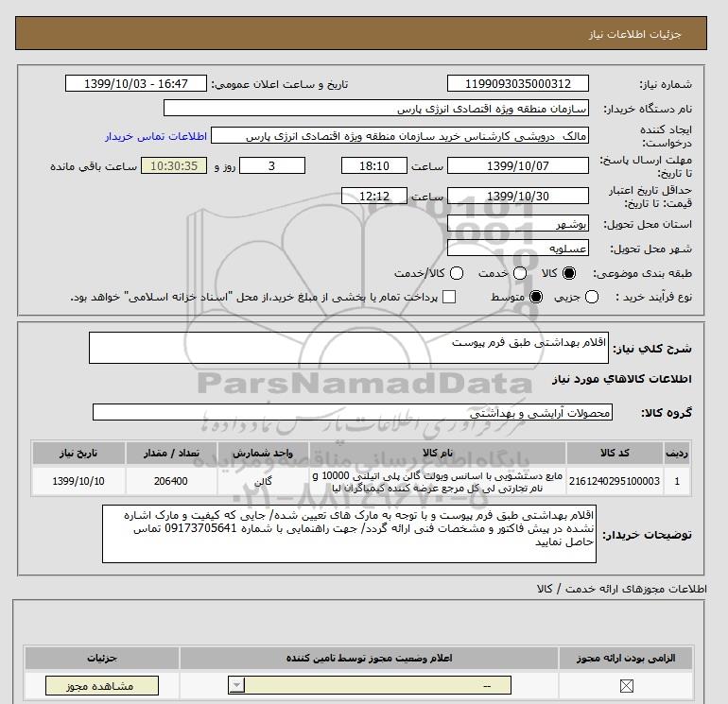
Task: Select the جزیی purchase type radio
Action: (x=592, y=297)
